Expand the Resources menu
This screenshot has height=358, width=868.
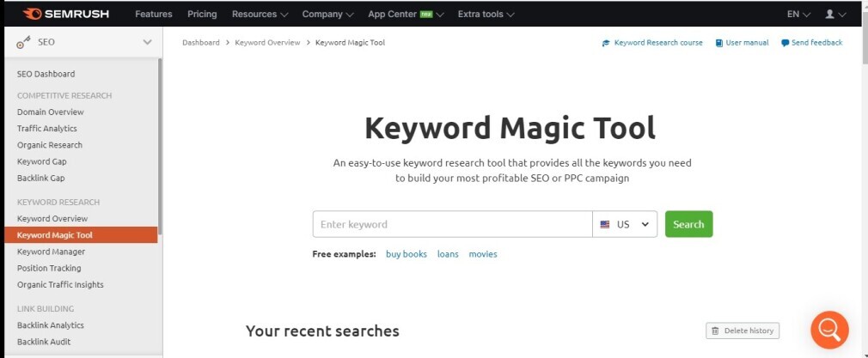coord(260,15)
